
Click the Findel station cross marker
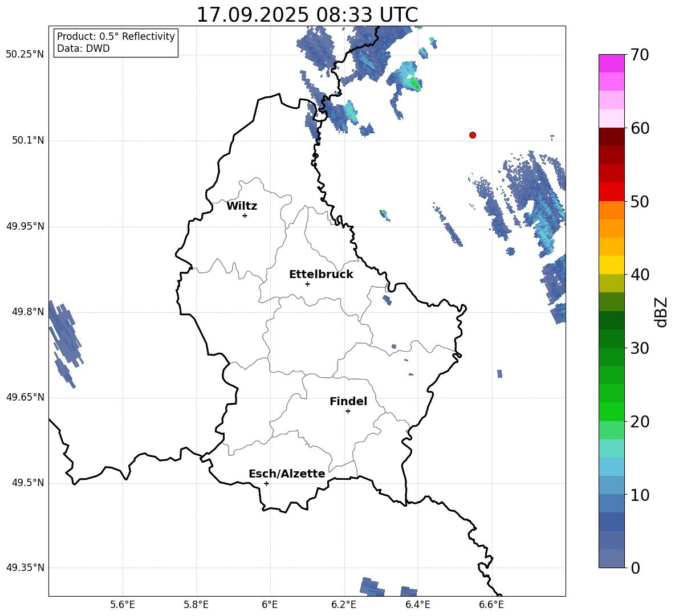(348, 411)
